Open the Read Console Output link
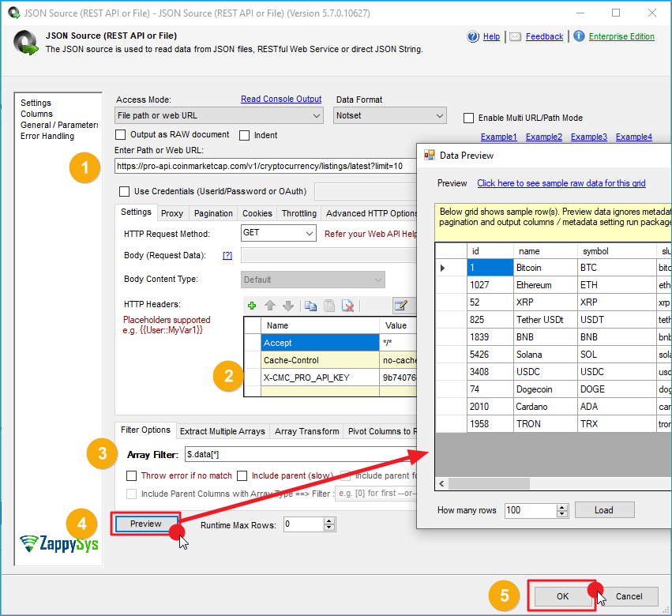Viewport: 672px width, 616px height. pyautogui.click(x=281, y=99)
